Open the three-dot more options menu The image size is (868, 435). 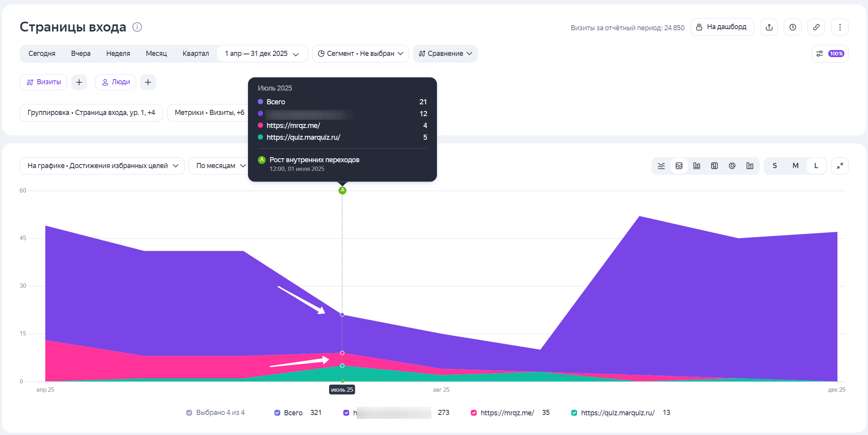[840, 27]
